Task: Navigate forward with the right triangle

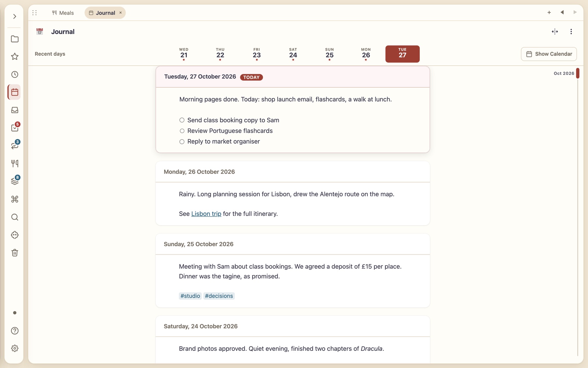Action: tap(575, 12)
